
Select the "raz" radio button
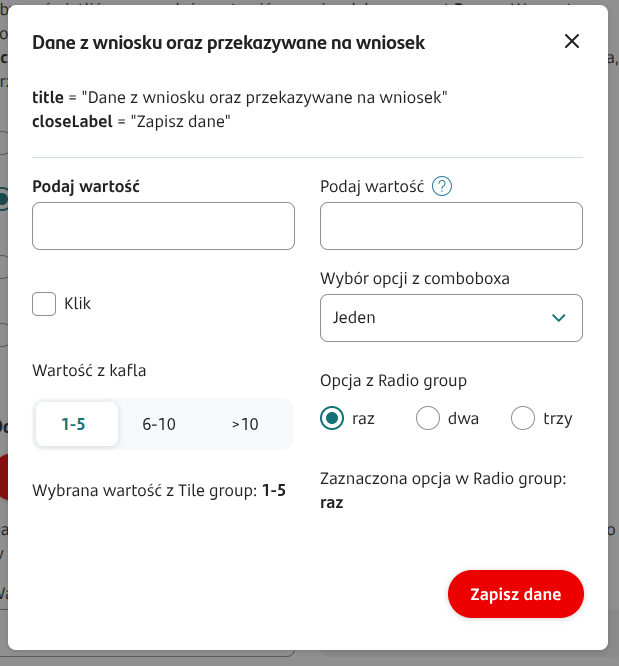(332, 418)
